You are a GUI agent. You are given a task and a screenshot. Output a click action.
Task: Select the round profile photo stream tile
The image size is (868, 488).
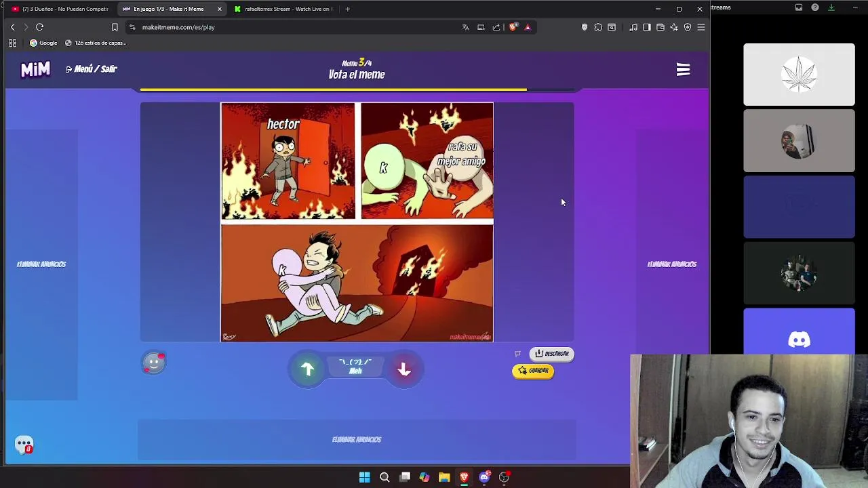[x=799, y=141]
